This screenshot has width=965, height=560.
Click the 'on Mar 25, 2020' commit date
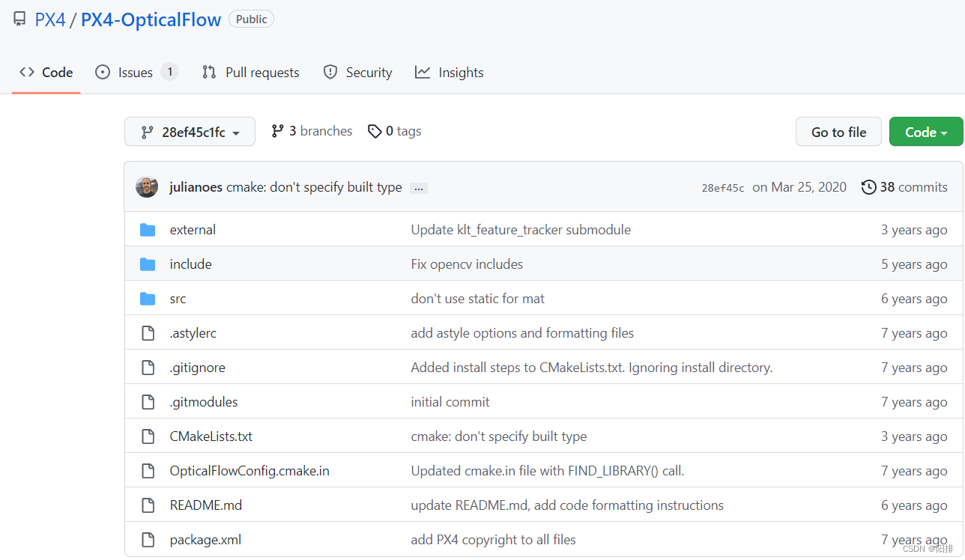pos(799,187)
